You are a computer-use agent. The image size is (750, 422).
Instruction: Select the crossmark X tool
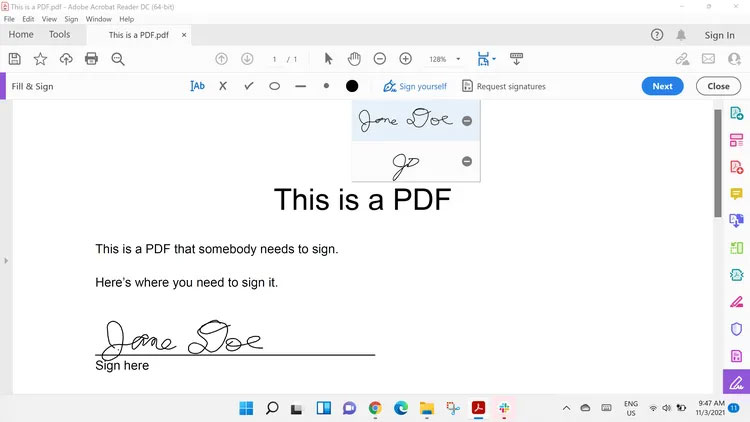pyautogui.click(x=223, y=86)
